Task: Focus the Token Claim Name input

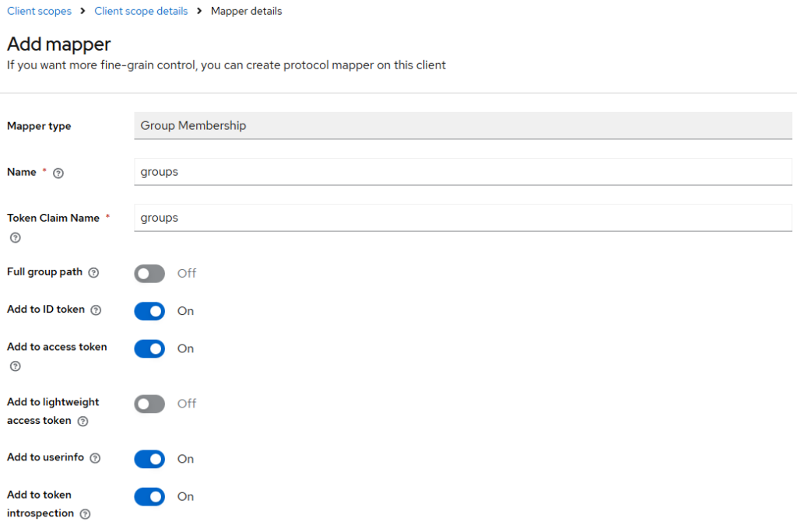Action: (x=462, y=218)
